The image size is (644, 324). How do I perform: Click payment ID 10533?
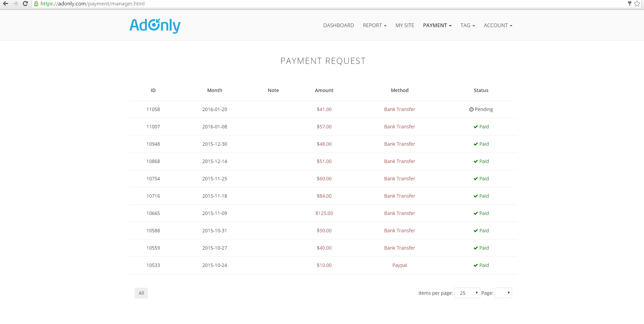[153, 265]
